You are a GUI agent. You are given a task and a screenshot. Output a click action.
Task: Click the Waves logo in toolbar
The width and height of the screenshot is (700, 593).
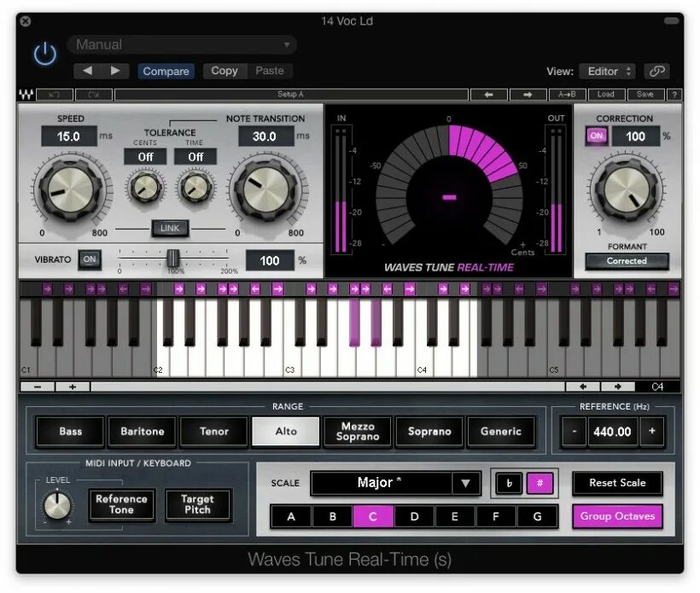pyautogui.click(x=26, y=94)
